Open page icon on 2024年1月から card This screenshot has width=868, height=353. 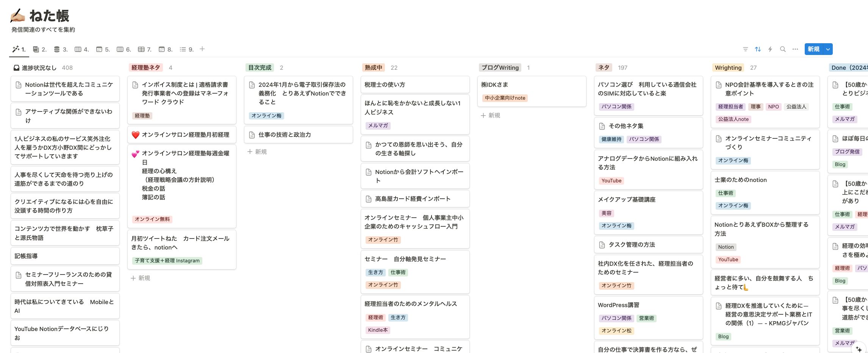click(252, 85)
